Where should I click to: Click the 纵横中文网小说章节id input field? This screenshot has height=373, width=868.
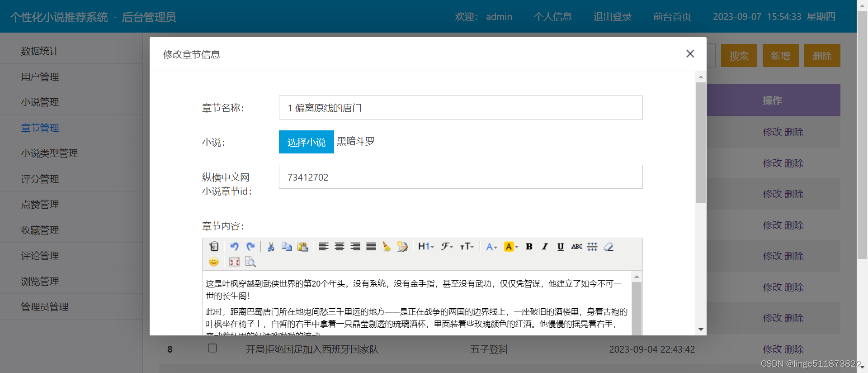pyautogui.click(x=461, y=177)
